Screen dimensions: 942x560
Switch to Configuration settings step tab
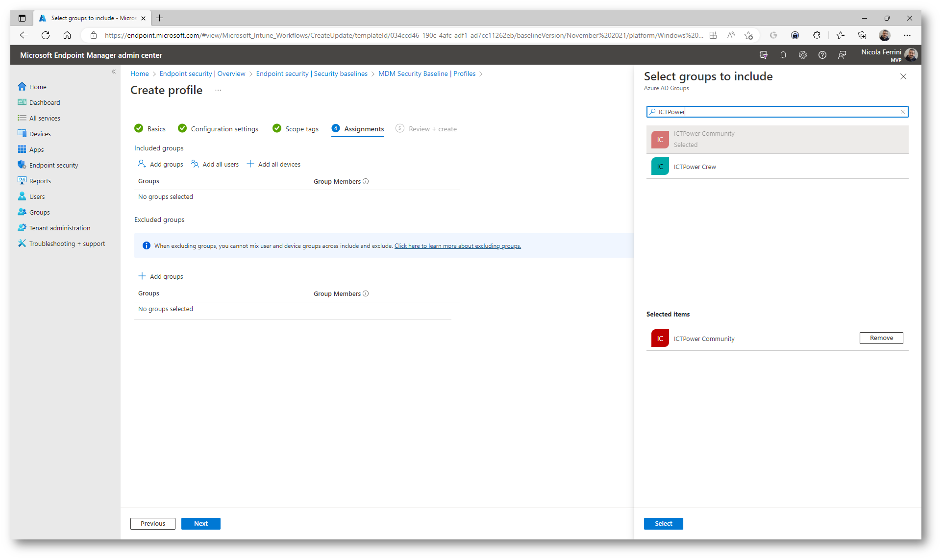coord(224,129)
